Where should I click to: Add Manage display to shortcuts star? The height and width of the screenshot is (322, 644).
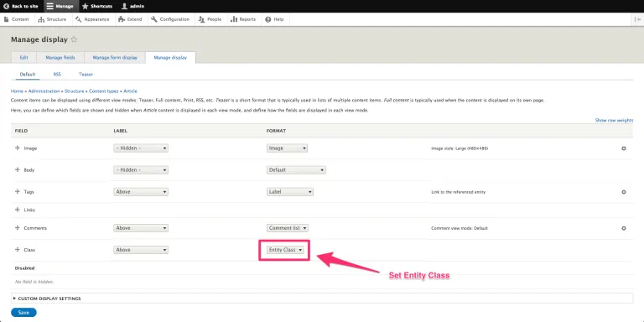pos(74,39)
